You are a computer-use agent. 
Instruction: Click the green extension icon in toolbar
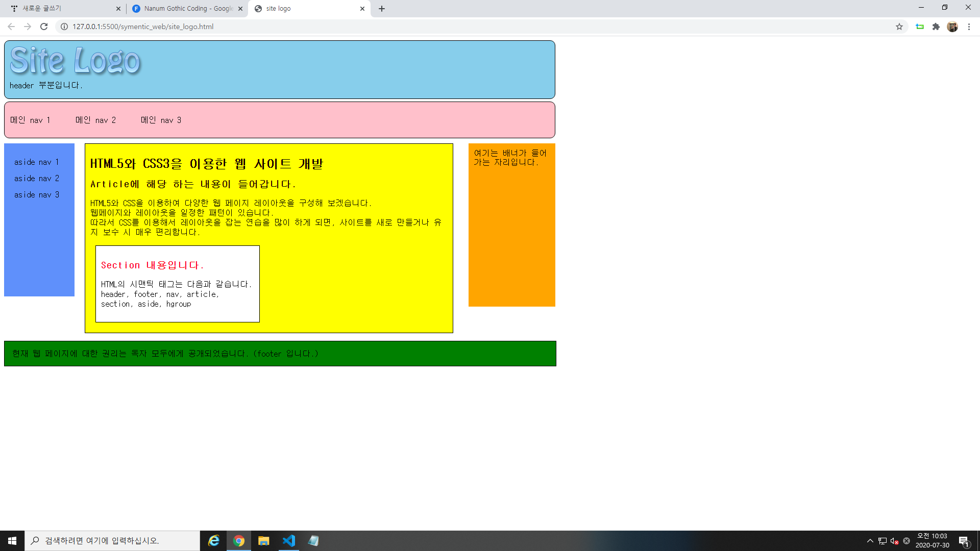[920, 27]
